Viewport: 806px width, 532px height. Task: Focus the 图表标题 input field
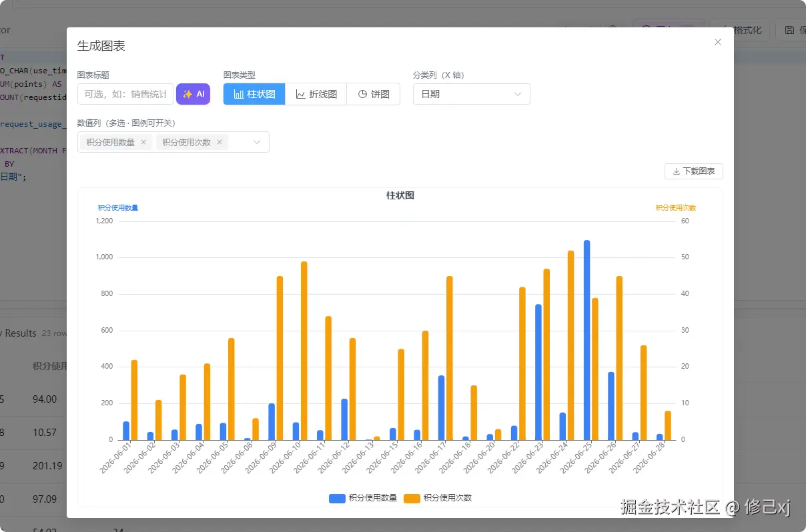(125, 94)
